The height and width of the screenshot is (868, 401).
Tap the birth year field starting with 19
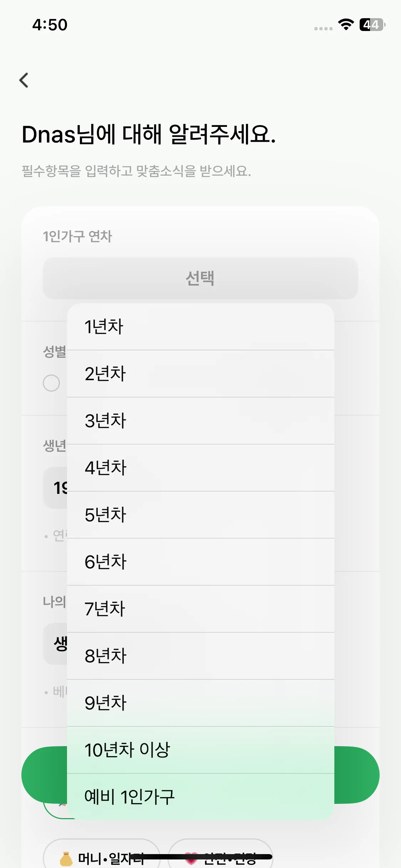56,488
